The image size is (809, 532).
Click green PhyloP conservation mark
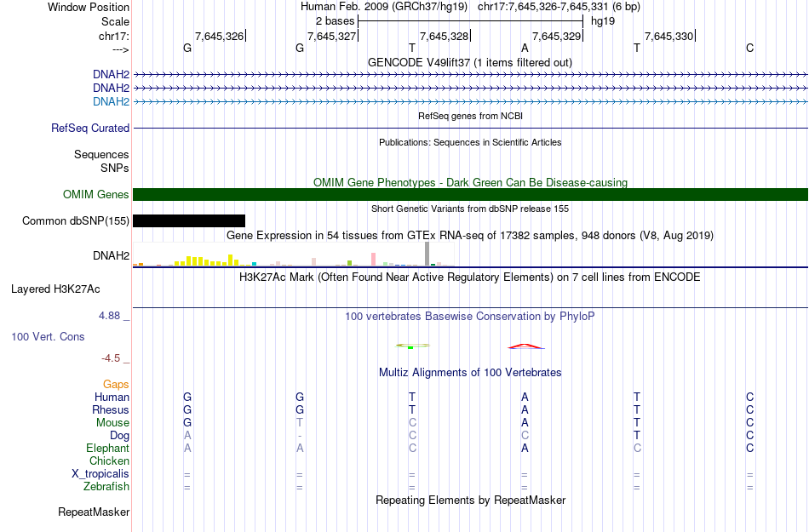pyautogui.click(x=410, y=347)
